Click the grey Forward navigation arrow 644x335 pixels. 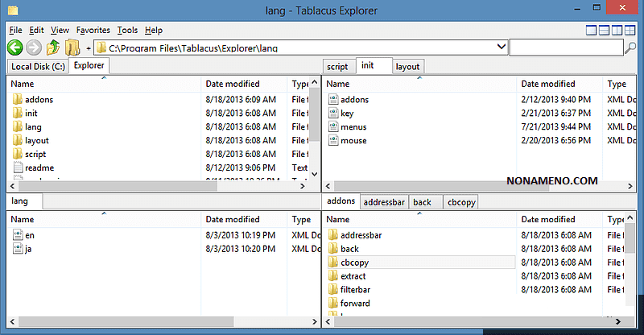click(34, 48)
